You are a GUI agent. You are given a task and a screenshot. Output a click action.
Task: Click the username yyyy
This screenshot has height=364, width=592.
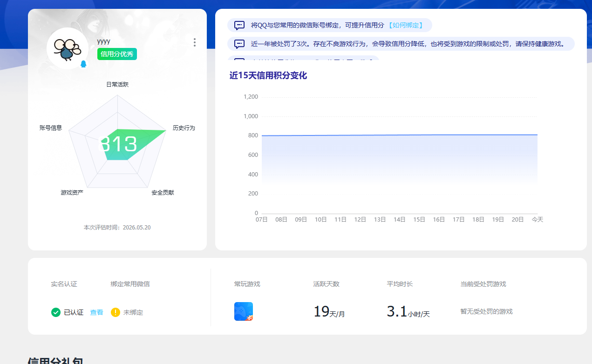coord(103,41)
